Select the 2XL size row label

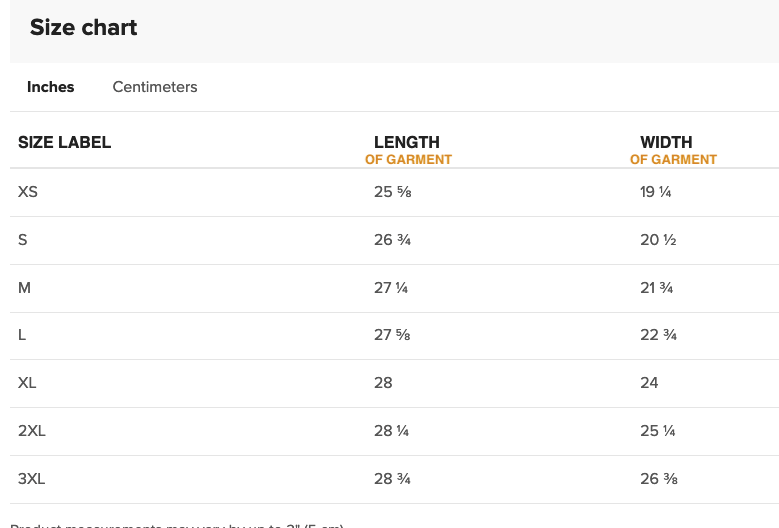click(x=32, y=431)
